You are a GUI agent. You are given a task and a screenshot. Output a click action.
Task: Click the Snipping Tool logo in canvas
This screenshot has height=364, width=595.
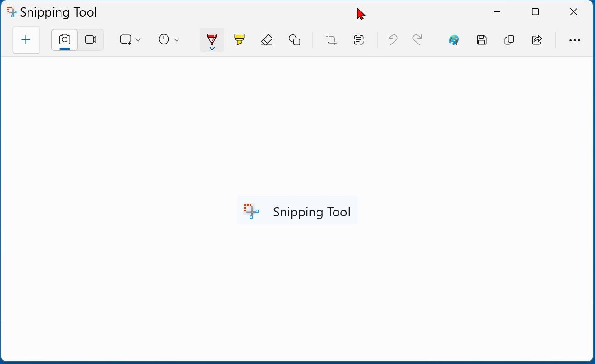pos(251,211)
